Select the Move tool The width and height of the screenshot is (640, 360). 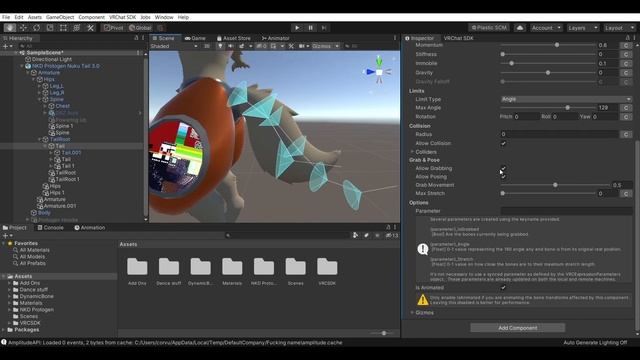[x=23, y=28]
